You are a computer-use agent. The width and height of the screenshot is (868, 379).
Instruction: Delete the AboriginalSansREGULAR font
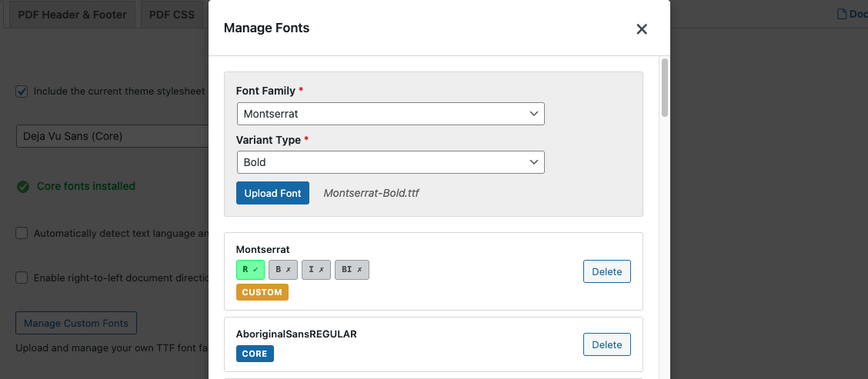point(606,344)
